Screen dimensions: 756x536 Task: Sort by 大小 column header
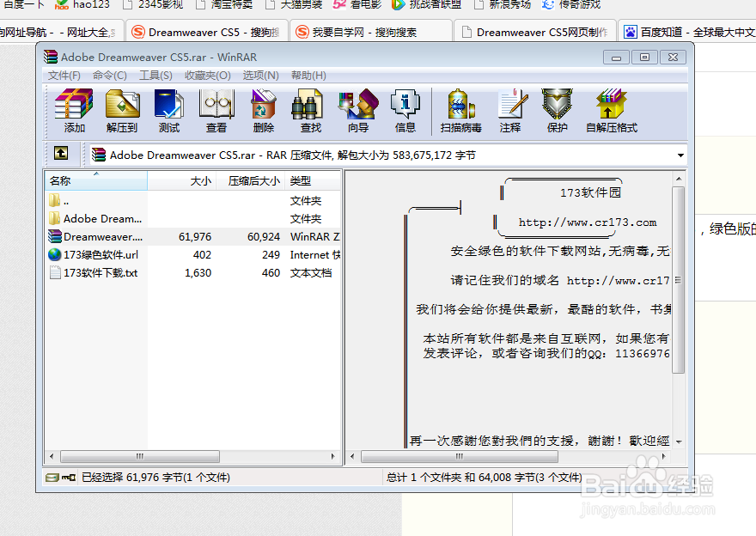[181, 180]
